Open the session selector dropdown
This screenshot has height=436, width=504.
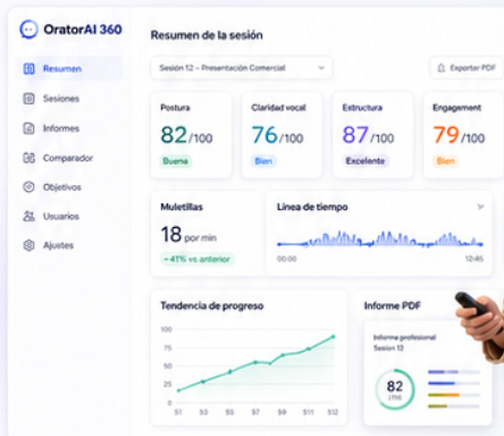pyautogui.click(x=242, y=68)
